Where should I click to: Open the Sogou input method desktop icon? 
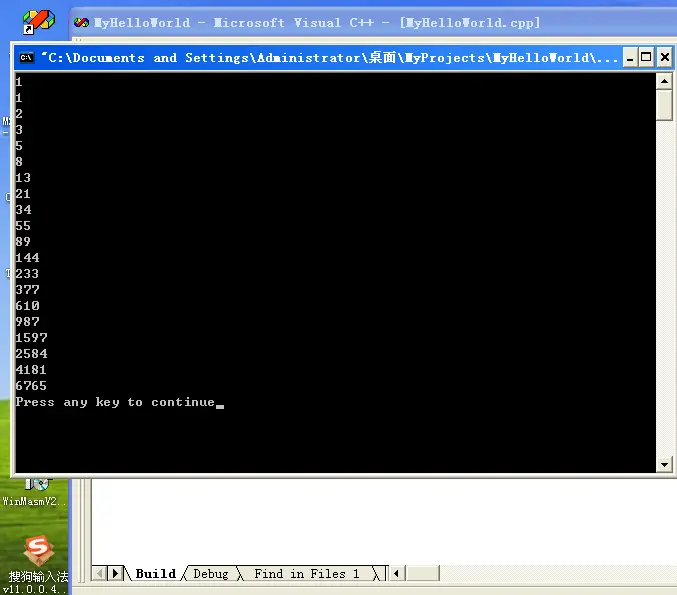pyautogui.click(x=38, y=563)
